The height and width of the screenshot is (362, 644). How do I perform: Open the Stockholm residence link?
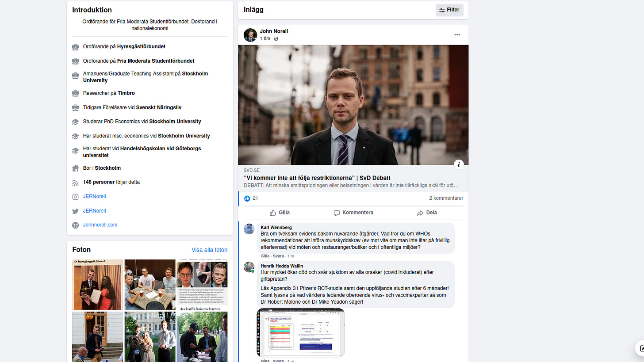point(108,168)
